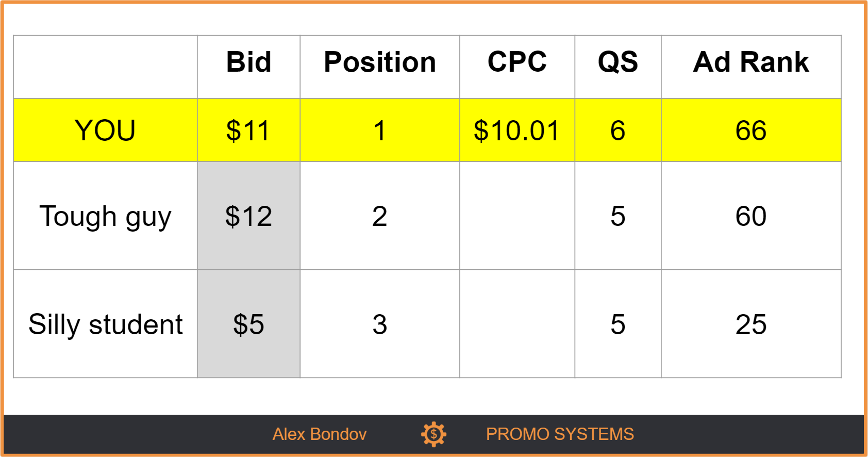868x457 pixels.
Task: Click the gray $5 bid cell
Action: (248, 324)
